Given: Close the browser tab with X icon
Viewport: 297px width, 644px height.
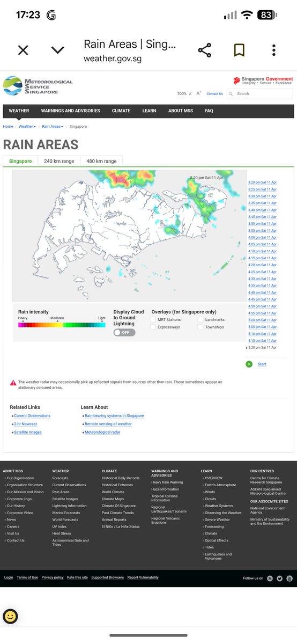Looking at the screenshot, I should click(23, 50).
